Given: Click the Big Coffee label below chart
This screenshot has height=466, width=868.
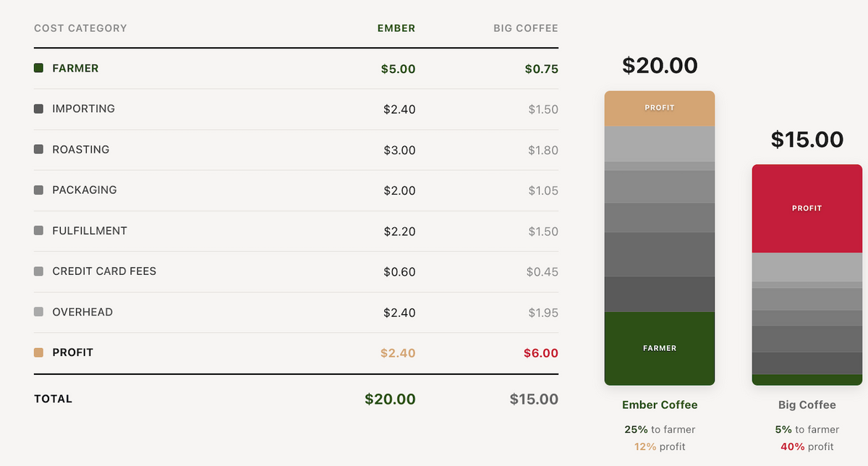Looking at the screenshot, I should (807, 405).
